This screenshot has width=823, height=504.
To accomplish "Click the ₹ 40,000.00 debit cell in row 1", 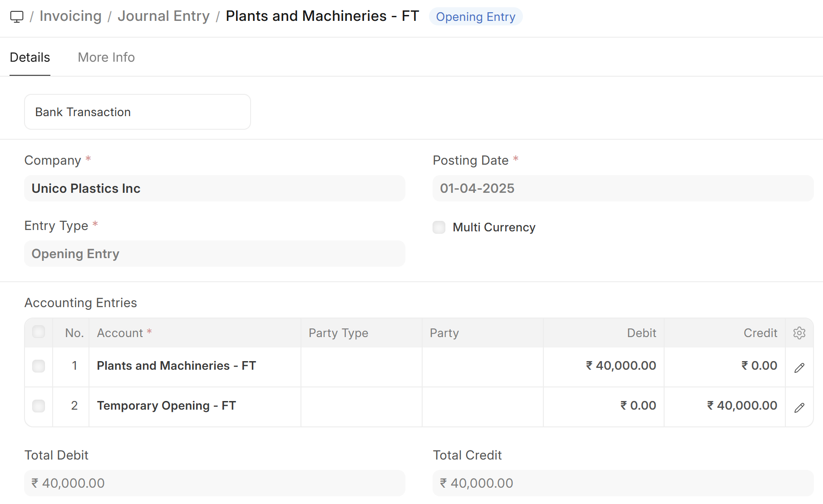I will (604, 366).
